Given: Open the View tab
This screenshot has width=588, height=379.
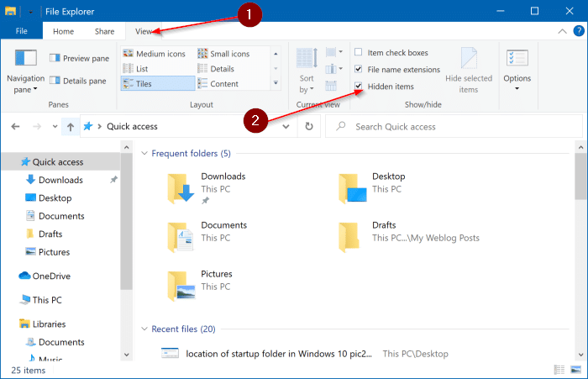Looking at the screenshot, I should (x=144, y=32).
